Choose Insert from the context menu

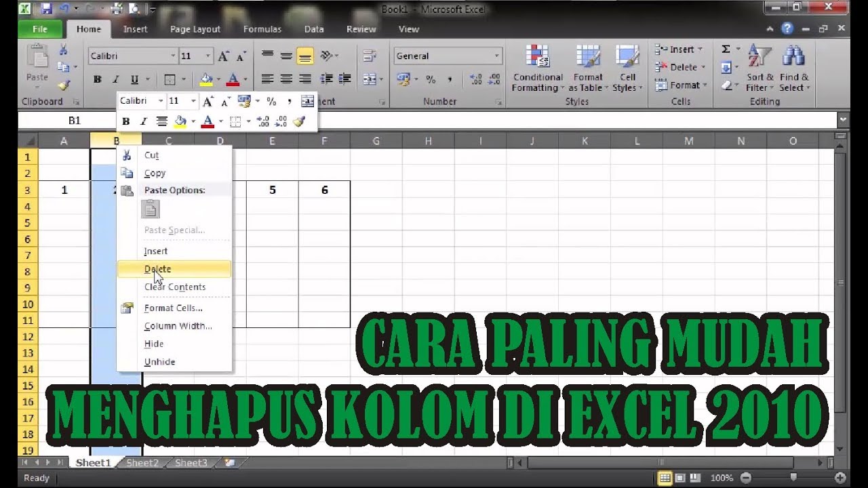point(174,251)
